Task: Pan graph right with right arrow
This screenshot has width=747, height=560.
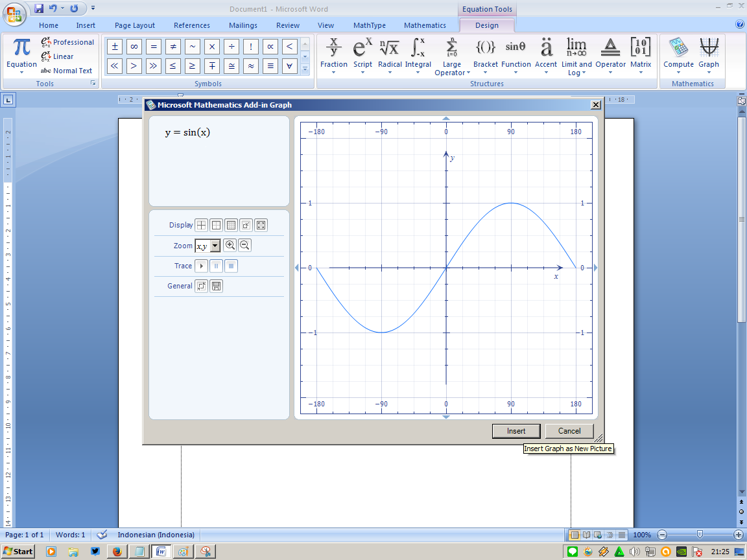Action: (595, 268)
